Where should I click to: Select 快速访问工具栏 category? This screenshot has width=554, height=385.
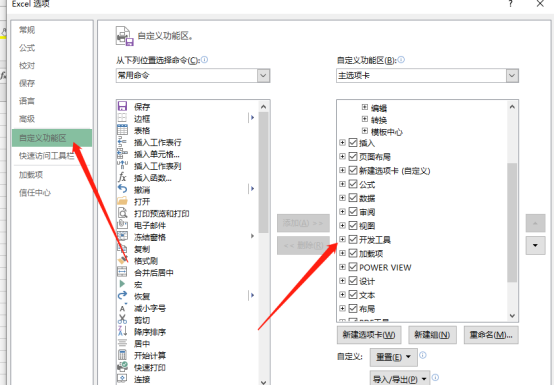point(47,156)
